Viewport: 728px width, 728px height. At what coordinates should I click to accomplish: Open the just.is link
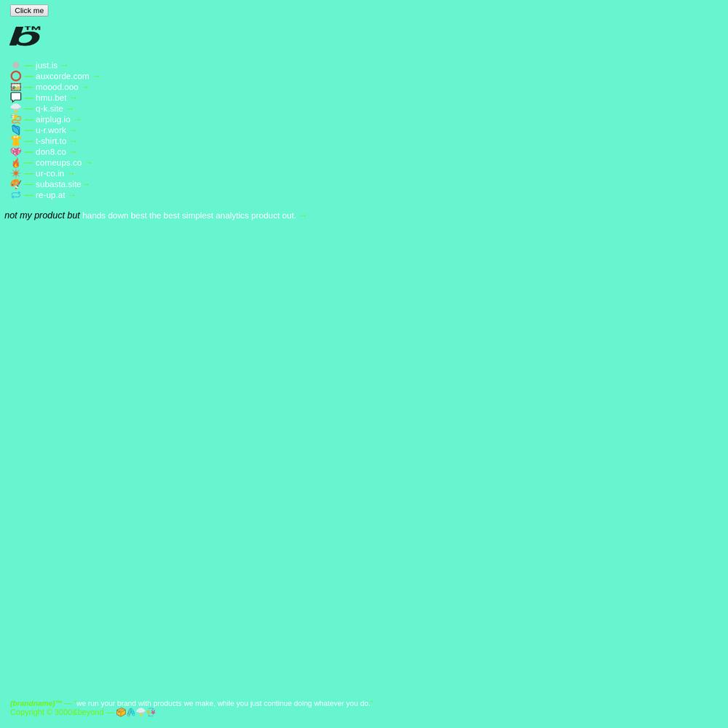(47, 66)
